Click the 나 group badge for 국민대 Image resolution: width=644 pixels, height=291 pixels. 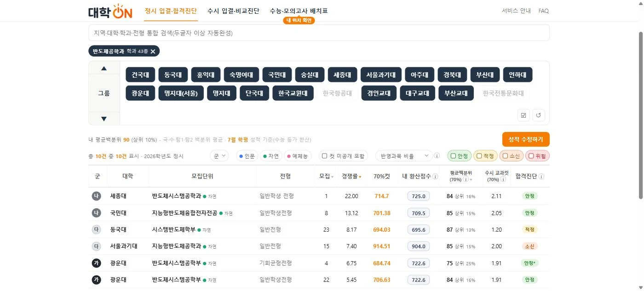point(96,213)
